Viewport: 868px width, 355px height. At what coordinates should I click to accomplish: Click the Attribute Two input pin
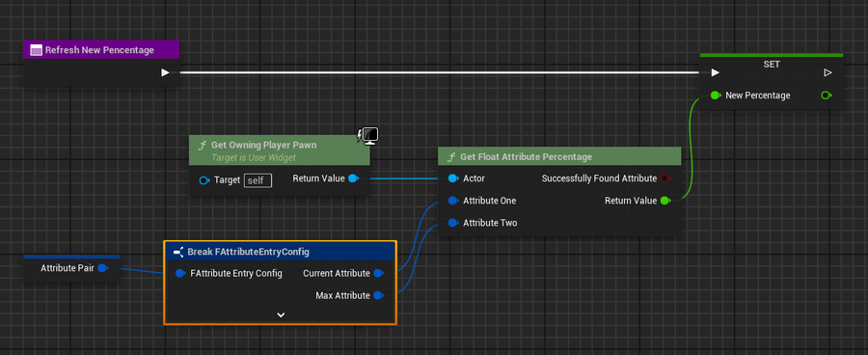453,223
